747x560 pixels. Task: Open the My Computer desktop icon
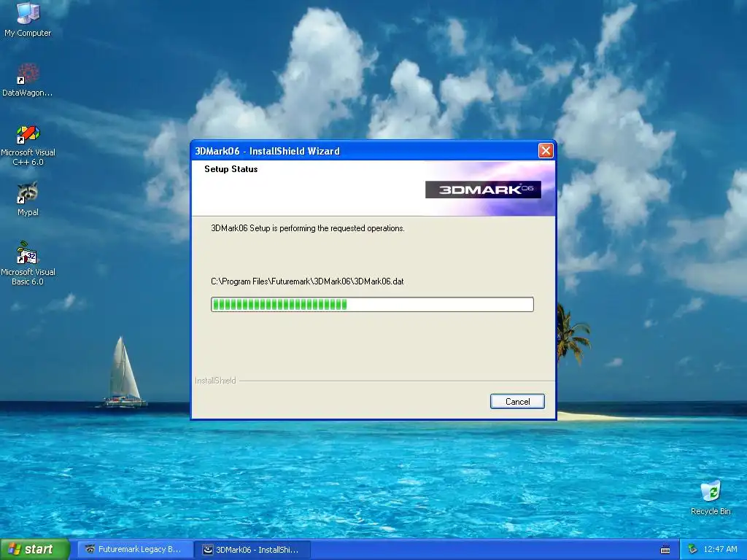click(28, 19)
